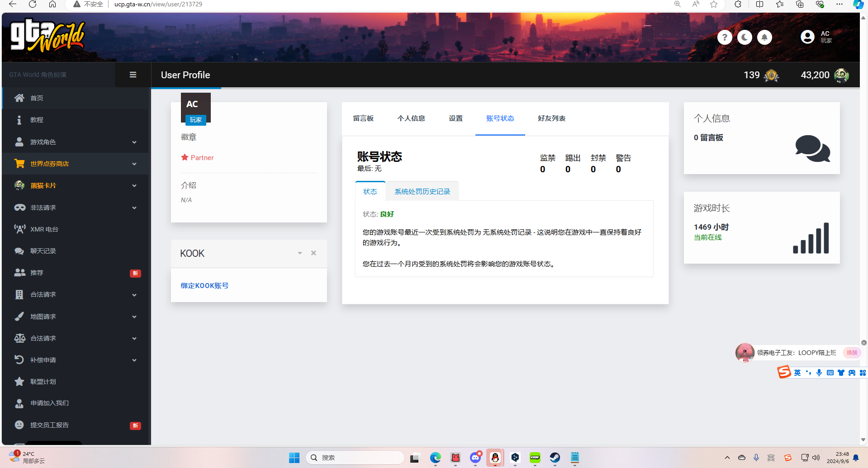The height and width of the screenshot is (468, 868).
Task: Expand 世界点券商店 shop menu
Action: (x=76, y=164)
